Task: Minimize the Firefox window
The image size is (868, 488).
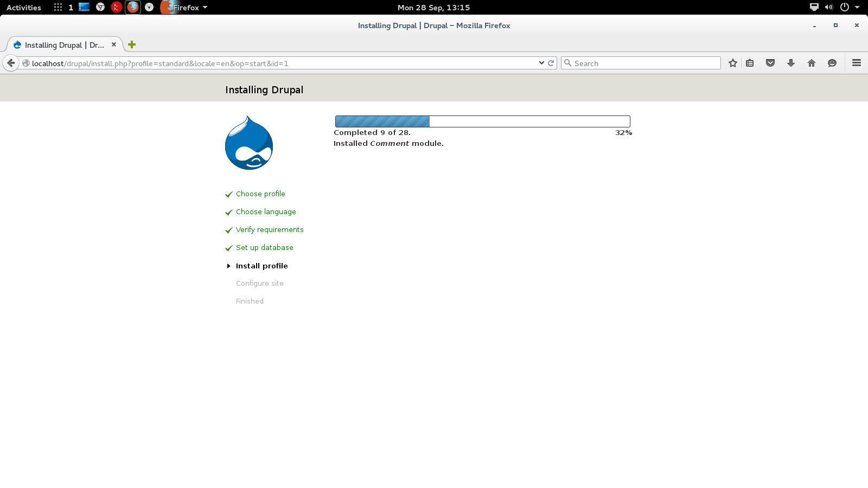Action: 814,25
